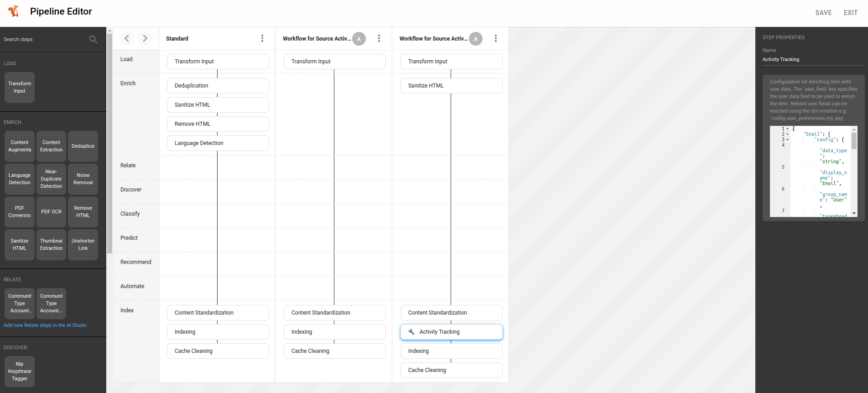Click EXIT button
Screen dimensions: 868x393
click(x=850, y=13)
